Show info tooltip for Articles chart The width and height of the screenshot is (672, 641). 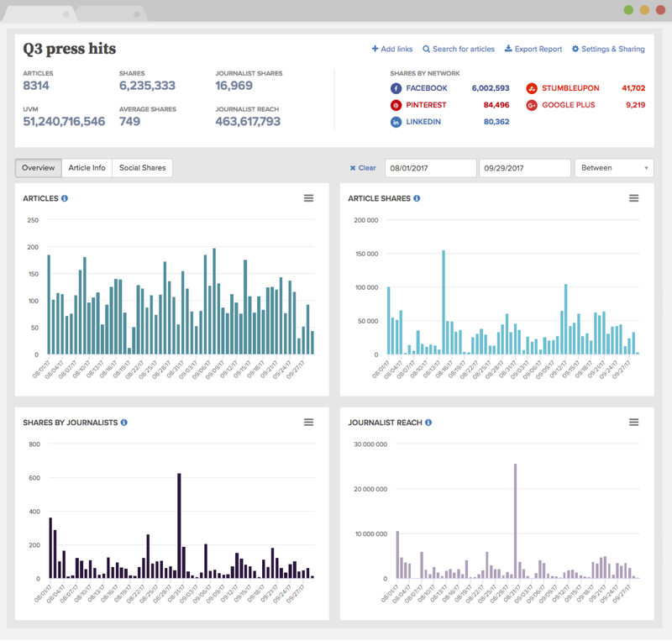[65, 199]
